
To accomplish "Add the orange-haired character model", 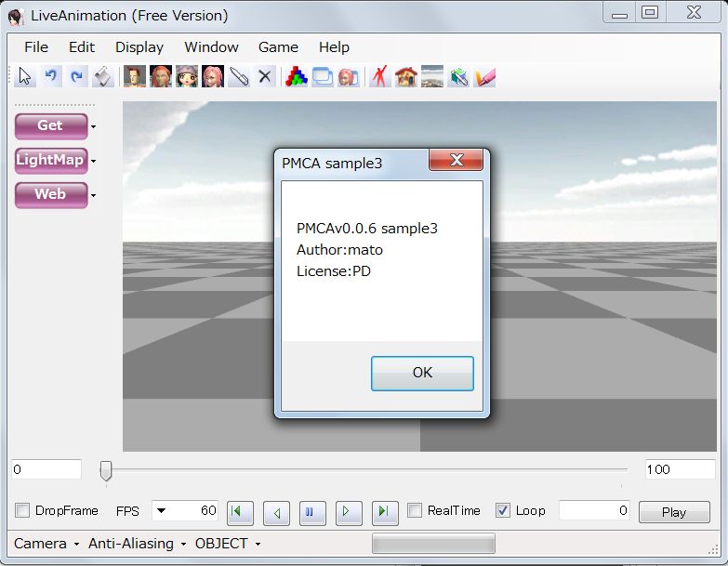I will pyautogui.click(x=161, y=76).
